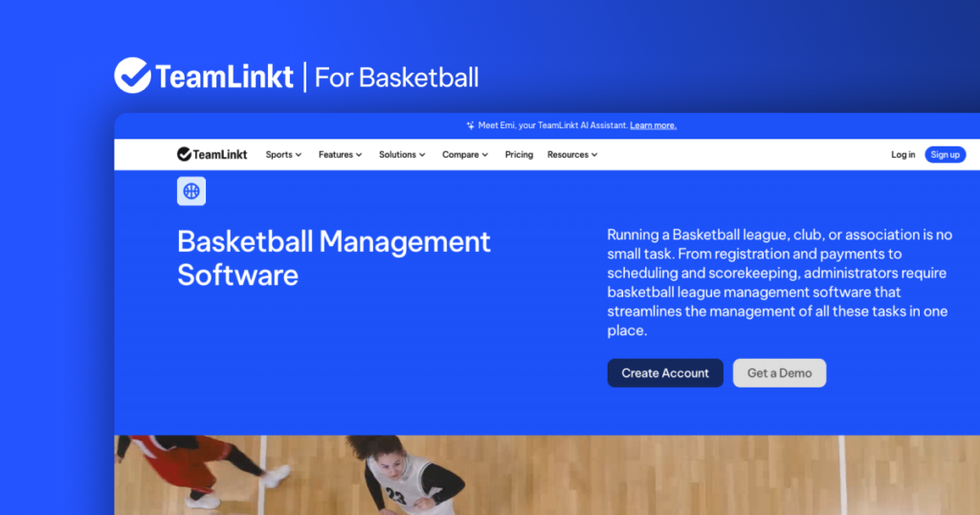Click the basketball icon above the heading

(x=191, y=191)
